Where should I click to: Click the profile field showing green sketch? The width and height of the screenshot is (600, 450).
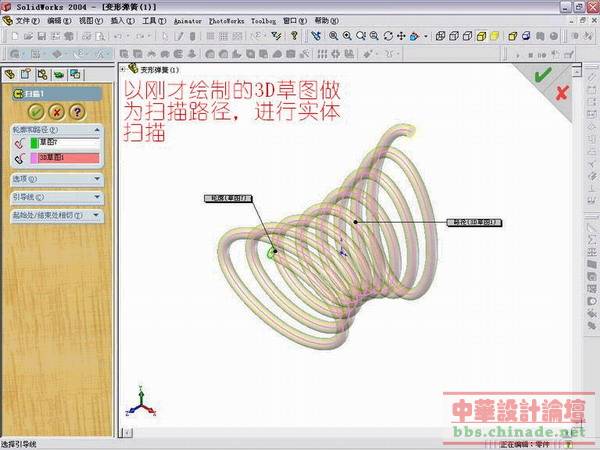[x=69, y=143]
